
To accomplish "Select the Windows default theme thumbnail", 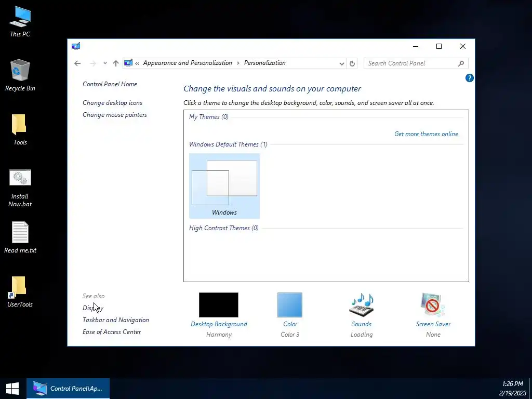I will pos(224,186).
